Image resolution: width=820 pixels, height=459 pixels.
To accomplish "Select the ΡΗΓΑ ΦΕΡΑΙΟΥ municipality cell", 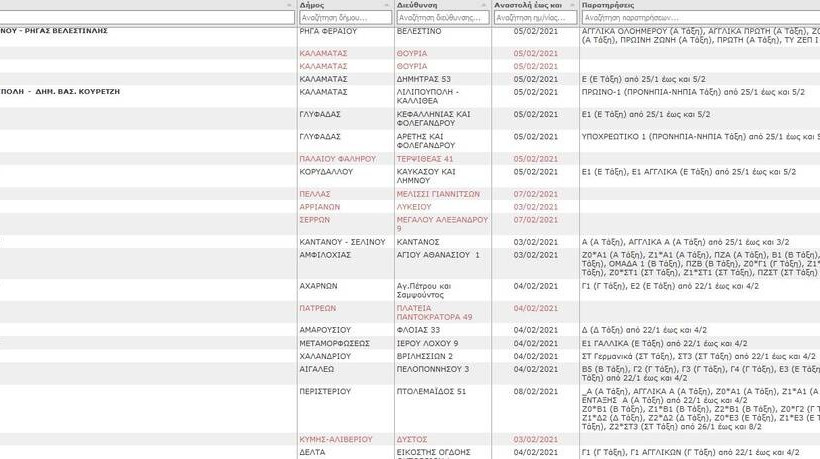I will coord(323,32).
